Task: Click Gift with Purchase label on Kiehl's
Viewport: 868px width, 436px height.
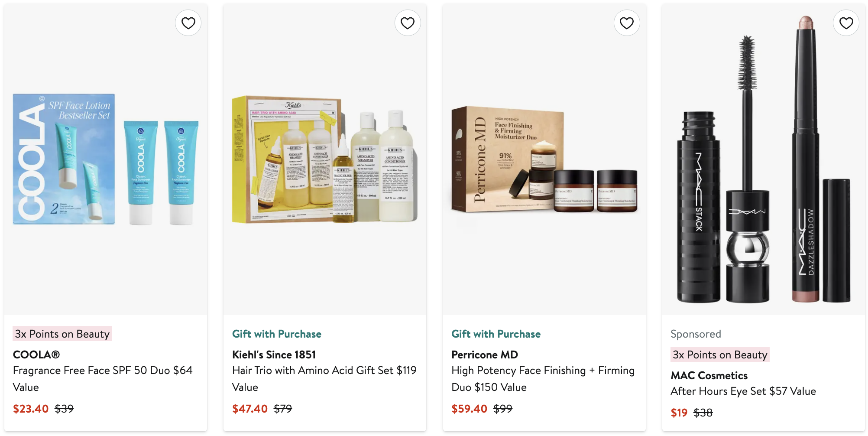Action: (277, 334)
